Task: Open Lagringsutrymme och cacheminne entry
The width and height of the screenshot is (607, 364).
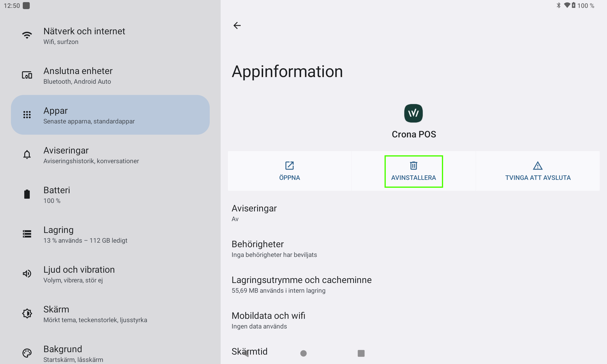Action: coord(301,285)
